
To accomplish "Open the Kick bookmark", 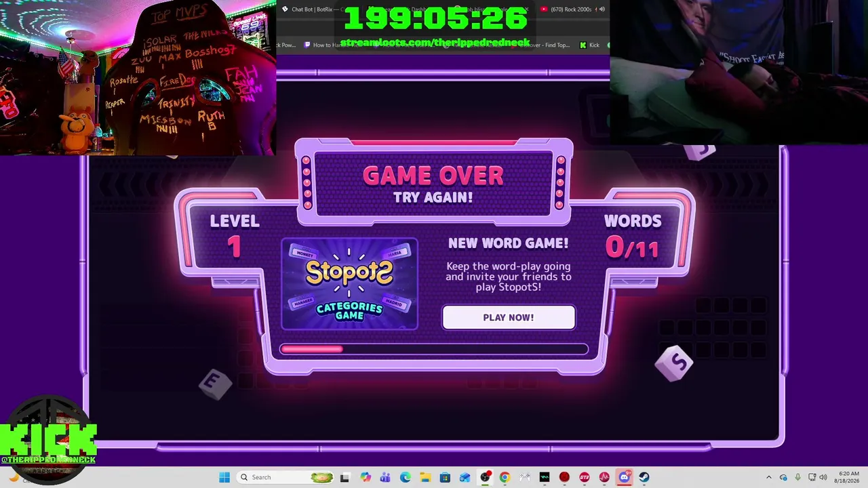I will [589, 45].
